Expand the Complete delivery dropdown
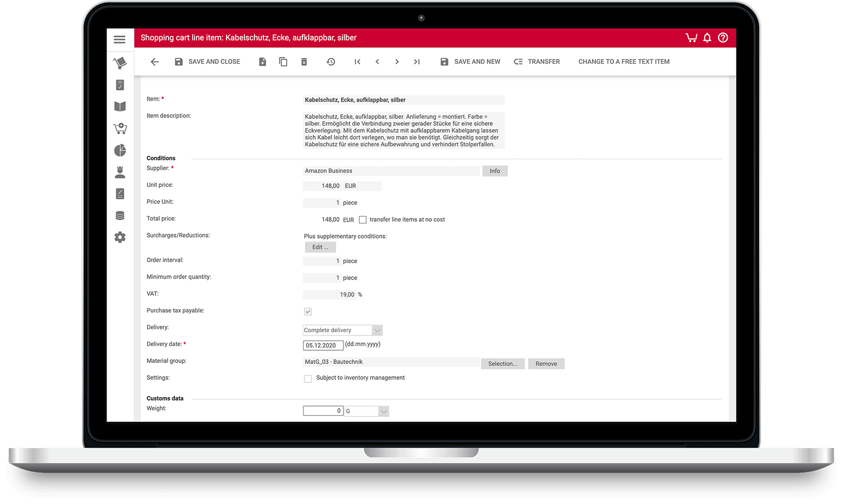This screenshot has width=843, height=504. [x=377, y=330]
